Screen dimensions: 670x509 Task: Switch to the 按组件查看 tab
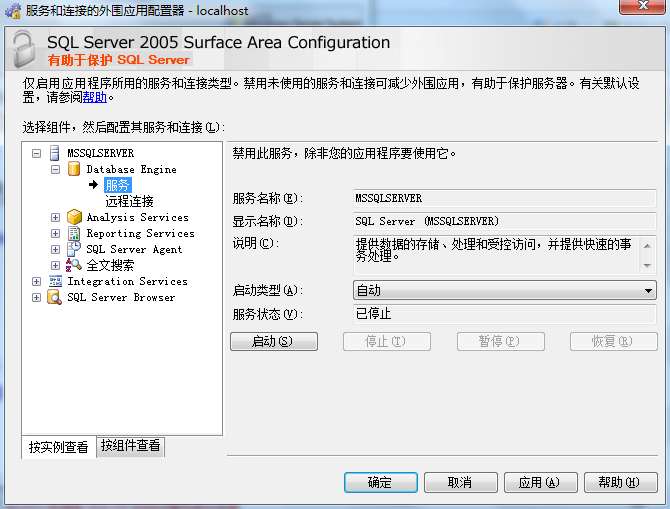click(130, 446)
